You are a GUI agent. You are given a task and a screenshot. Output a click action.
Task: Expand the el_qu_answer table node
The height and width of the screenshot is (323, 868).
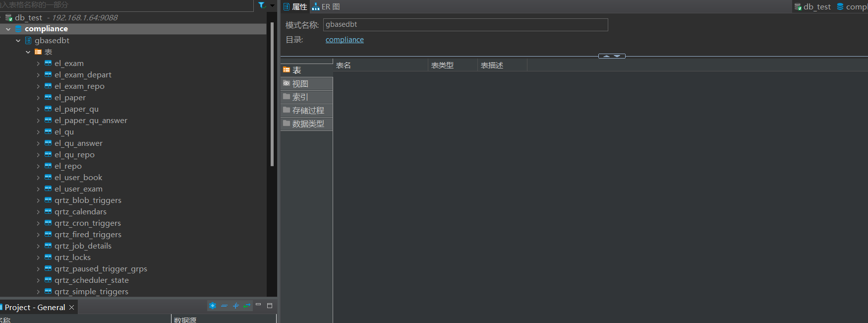pyautogui.click(x=38, y=143)
